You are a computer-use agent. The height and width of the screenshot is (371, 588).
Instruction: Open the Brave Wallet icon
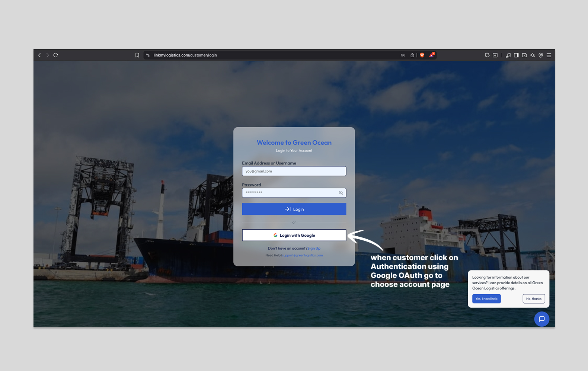click(524, 55)
